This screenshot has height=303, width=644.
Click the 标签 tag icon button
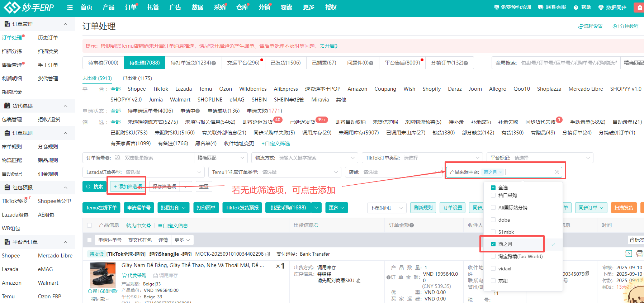[637, 240]
